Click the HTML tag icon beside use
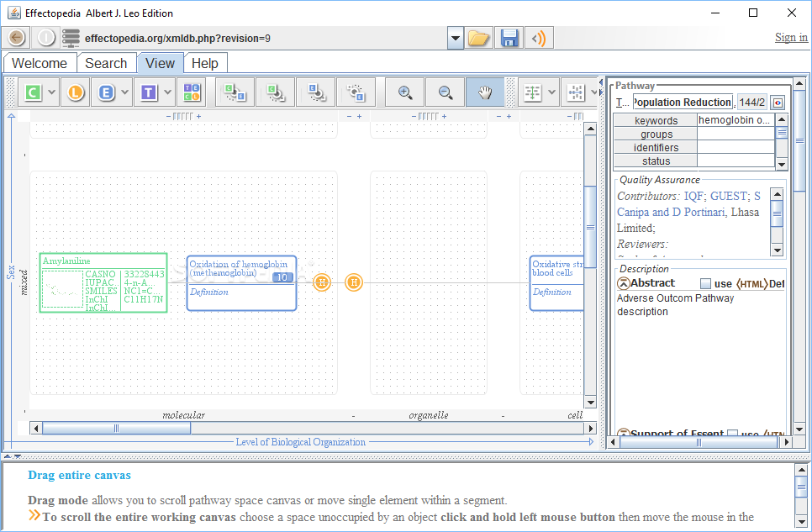This screenshot has height=532, width=812. click(751, 284)
